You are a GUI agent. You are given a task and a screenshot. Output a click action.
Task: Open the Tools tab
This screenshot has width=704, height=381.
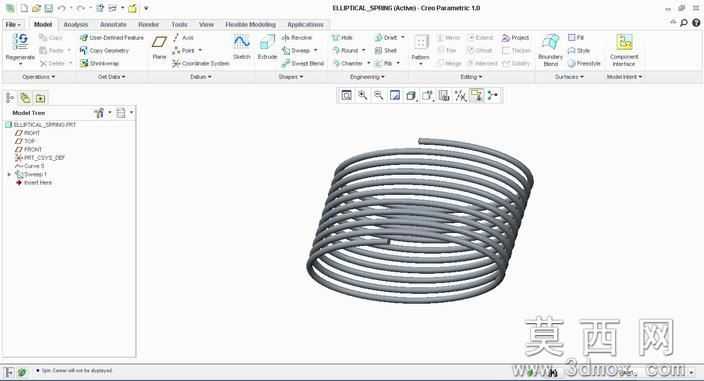tap(179, 24)
